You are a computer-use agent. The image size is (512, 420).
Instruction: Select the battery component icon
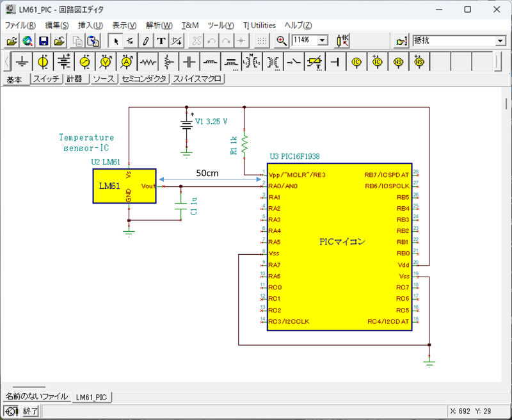(64, 62)
